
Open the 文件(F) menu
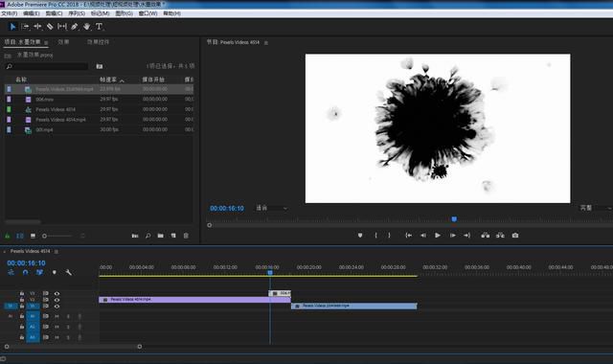(x=9, y=13)
